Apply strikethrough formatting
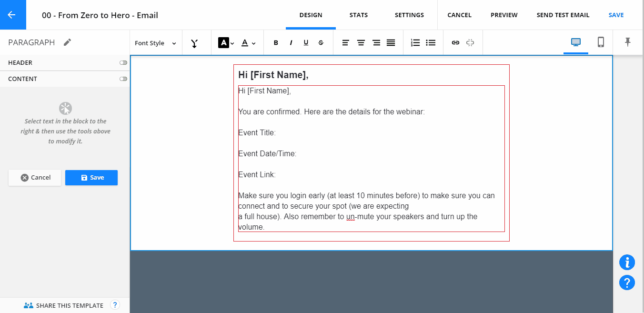644x313 pixels. click(321, 43)
